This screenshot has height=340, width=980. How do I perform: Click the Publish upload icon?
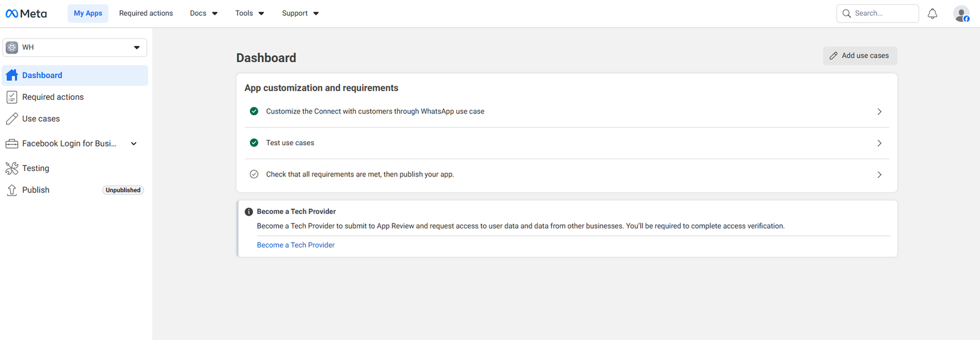click(x=12, y=190)
